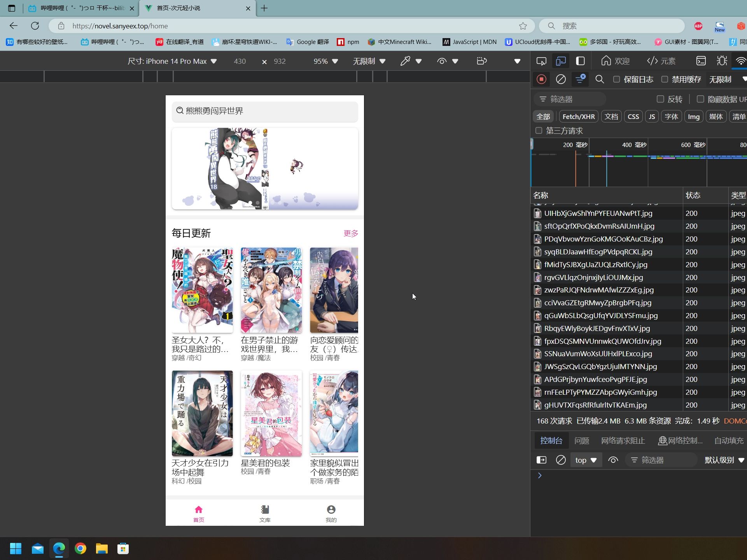Screen dimensions: 747x560
Task: Open File Explorer from taskbar
Action: click(x=102, y=548)
